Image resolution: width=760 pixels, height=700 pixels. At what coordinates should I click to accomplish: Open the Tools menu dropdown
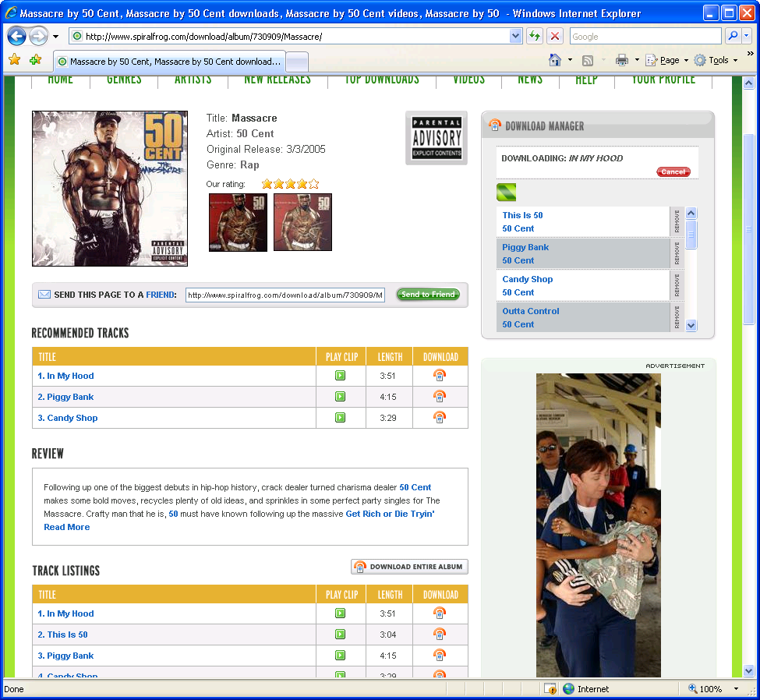coord(716,60)
